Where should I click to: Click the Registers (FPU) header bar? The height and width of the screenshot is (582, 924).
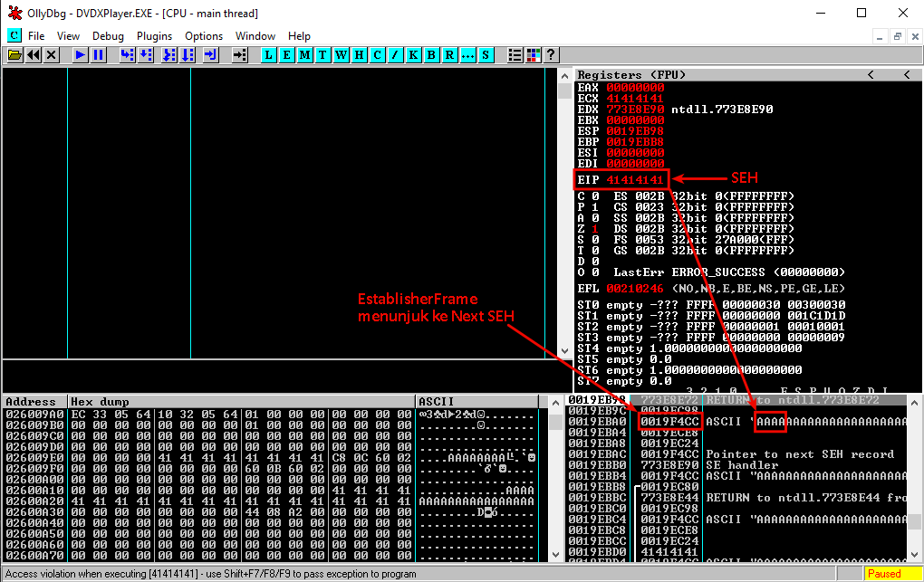pos(748,75)
